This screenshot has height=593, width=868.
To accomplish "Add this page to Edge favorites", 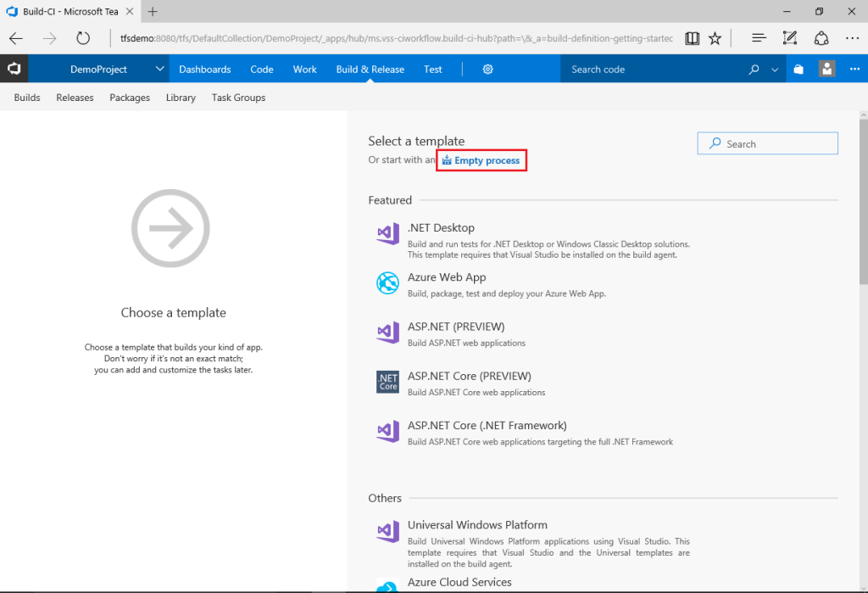I will 714,37.
